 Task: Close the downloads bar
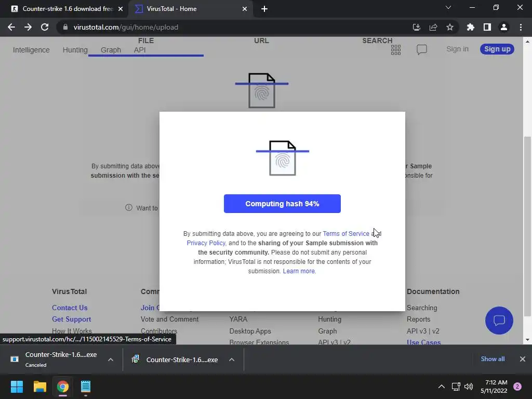point(523,359)
